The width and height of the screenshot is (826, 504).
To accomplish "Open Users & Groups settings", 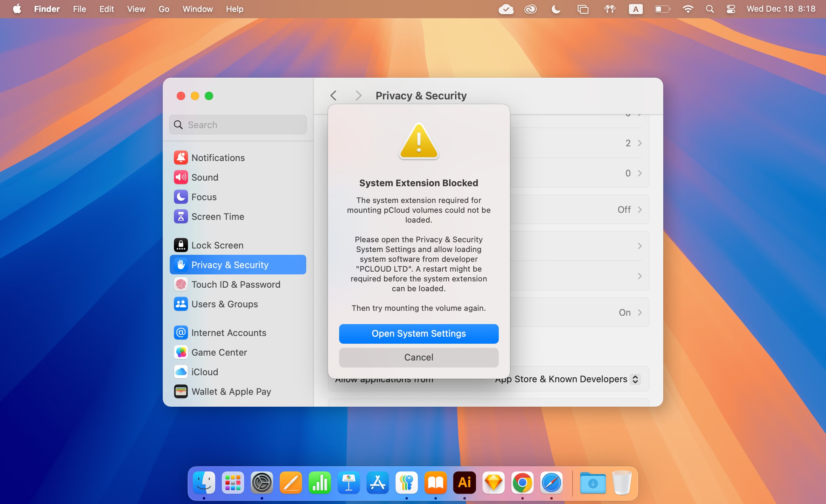I will point(224,304).
